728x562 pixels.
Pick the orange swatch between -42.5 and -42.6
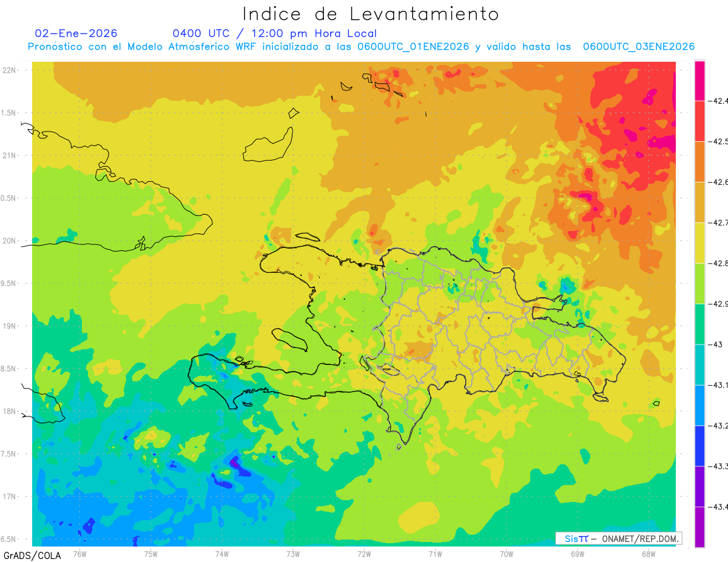pos(699,162)
